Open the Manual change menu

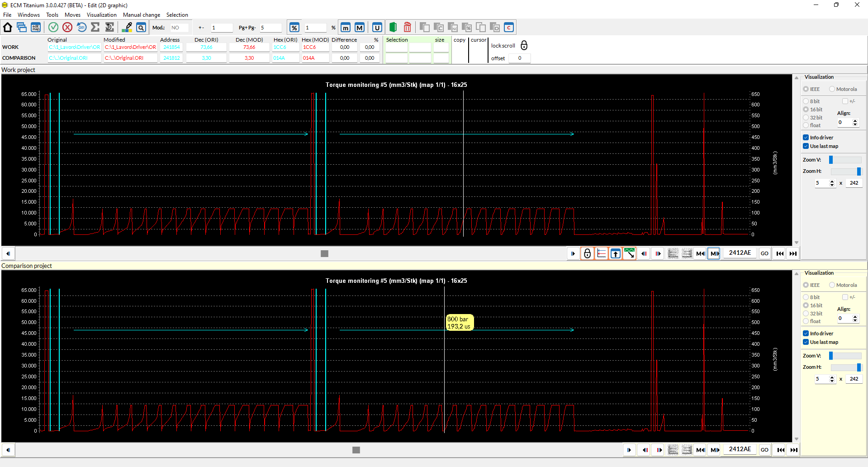(141, 15)
